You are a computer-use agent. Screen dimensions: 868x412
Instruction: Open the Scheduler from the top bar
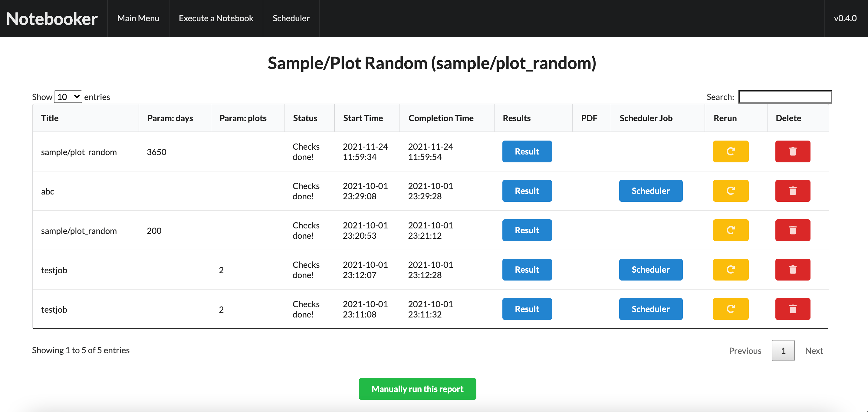point(291,18)
